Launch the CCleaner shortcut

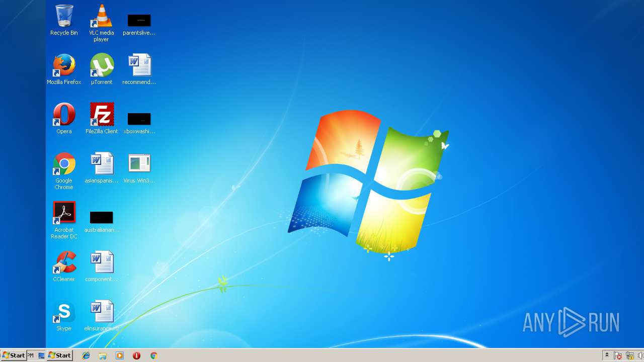[x=64, y=266]
